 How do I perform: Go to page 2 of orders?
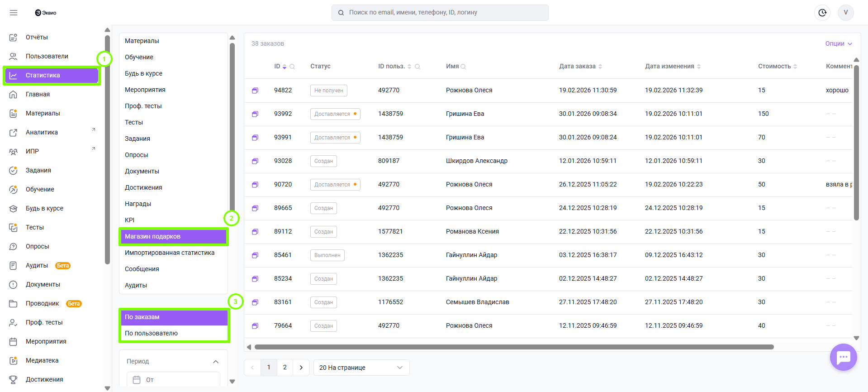285,368
